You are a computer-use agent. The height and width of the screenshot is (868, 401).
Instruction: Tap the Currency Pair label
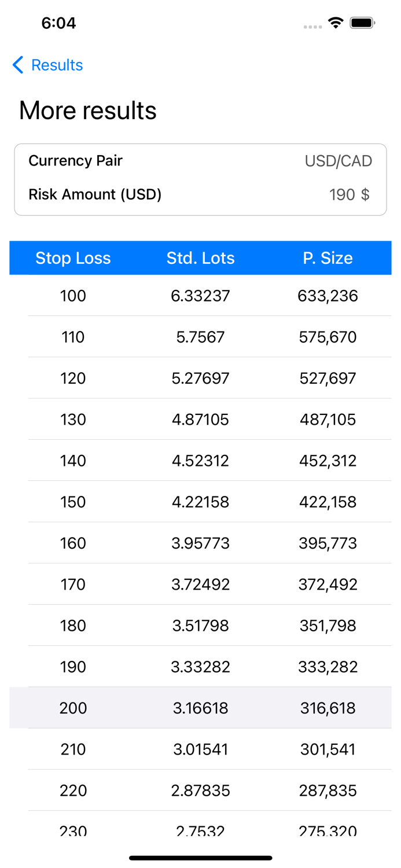[x=75, y=161]
